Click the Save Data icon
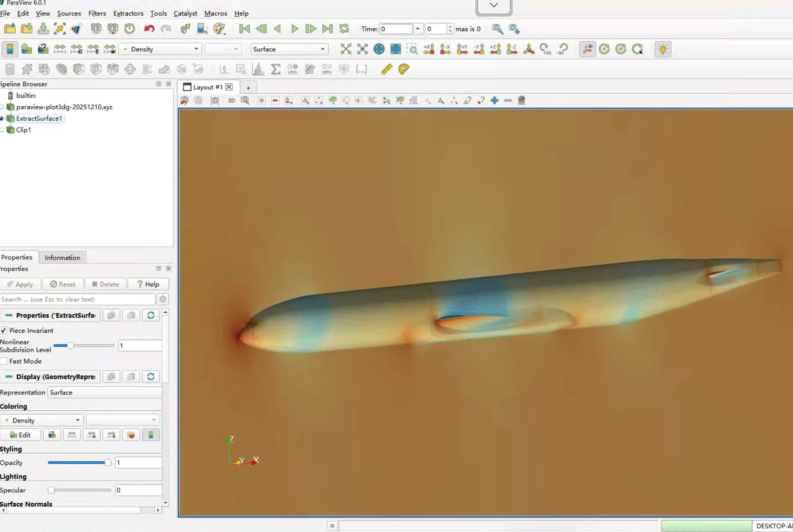Image resolution: width=793 pixels, height=532 pixels. coord(43,29)
